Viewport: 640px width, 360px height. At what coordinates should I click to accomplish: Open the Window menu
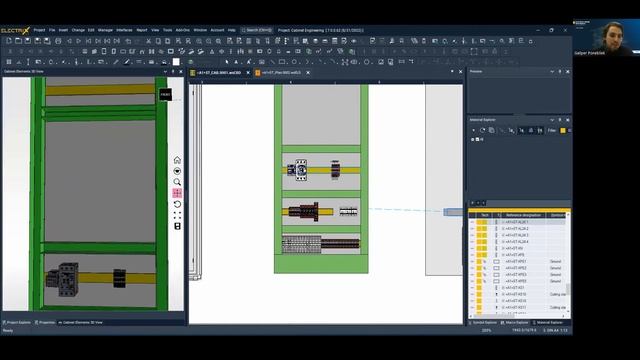(200, 30)
